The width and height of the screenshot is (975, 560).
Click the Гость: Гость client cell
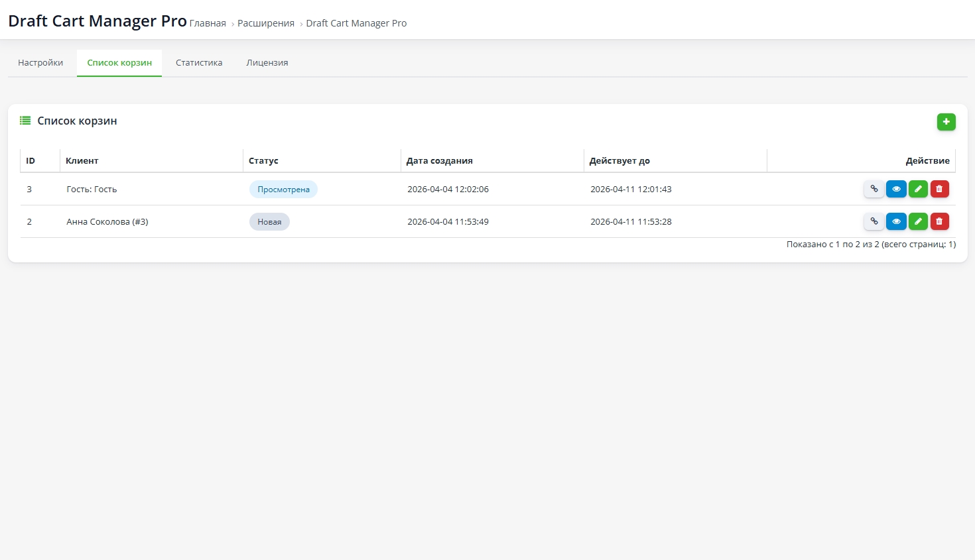pyautogui.click(x=92, y=190)
